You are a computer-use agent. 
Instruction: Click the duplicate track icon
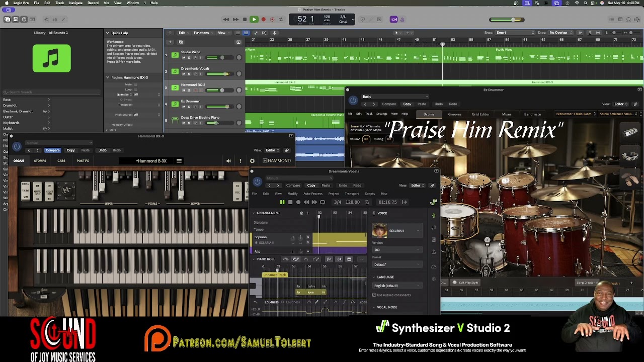pos(181,42)
